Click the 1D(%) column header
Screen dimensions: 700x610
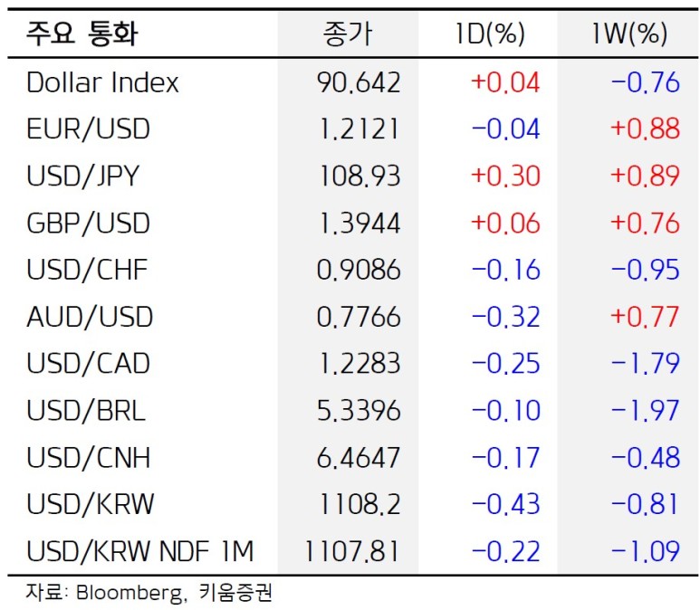coord(490,35)
